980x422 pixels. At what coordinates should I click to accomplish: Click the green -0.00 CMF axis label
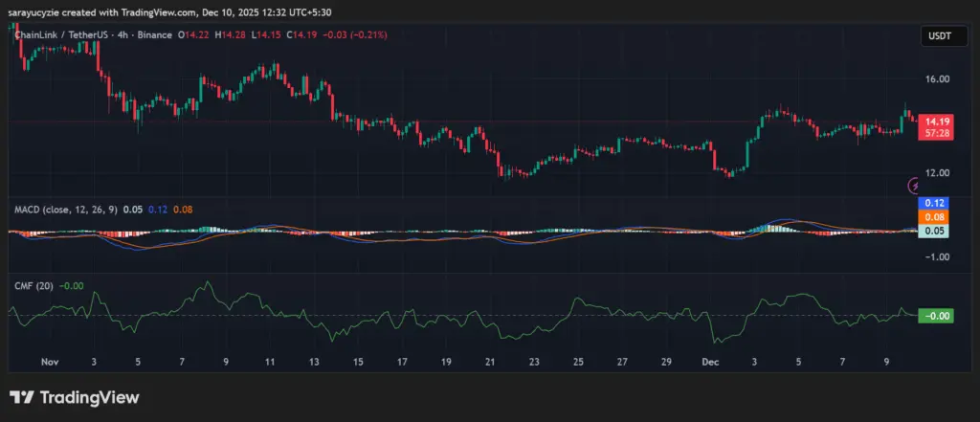[935, 317]
